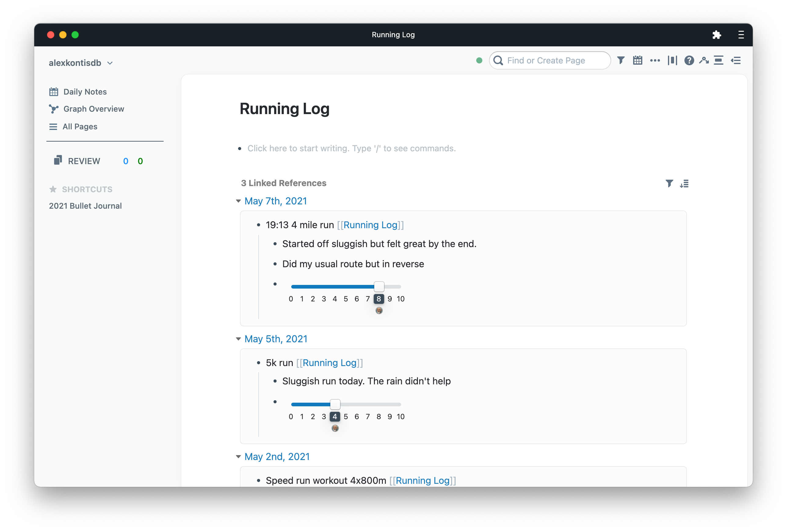
Task: Collapse the May 7th, 2021 reference
Action: (238, 201)
